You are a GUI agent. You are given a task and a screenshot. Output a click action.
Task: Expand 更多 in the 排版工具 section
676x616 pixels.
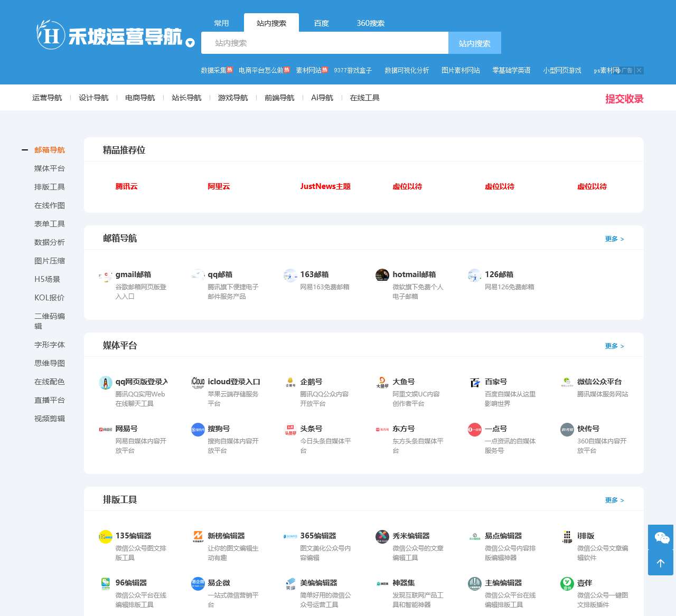coord(614,500)
